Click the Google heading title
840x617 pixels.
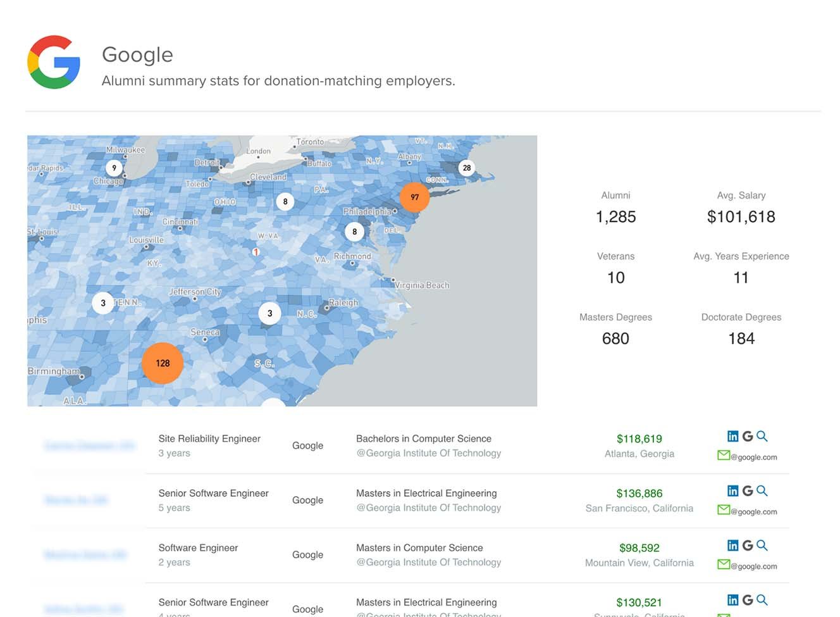(x=137, y=55)
